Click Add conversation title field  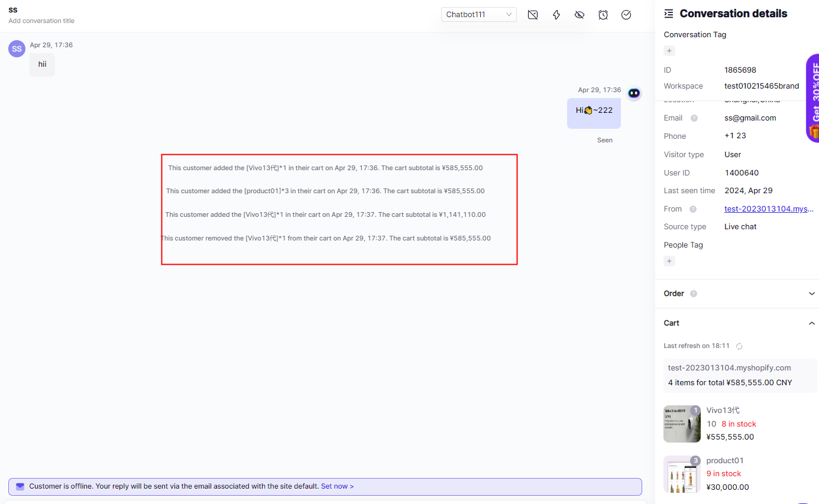pyautogui.click(x=41, y=21)
